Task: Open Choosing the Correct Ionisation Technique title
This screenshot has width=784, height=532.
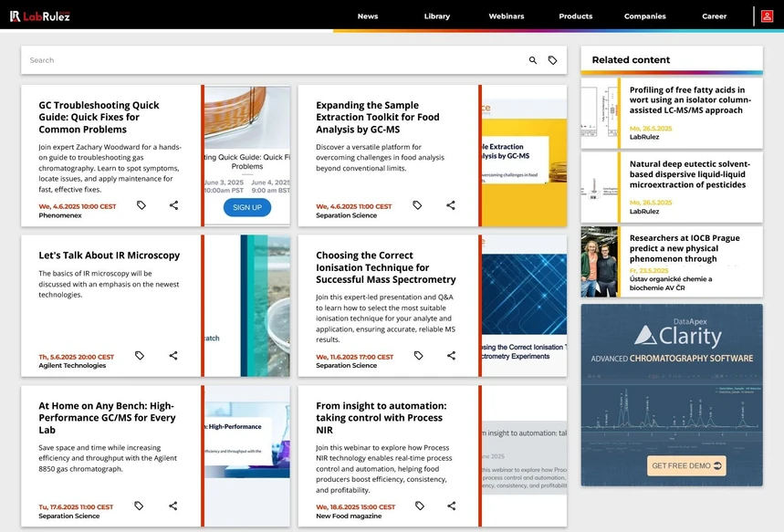Action: (385, 267)
